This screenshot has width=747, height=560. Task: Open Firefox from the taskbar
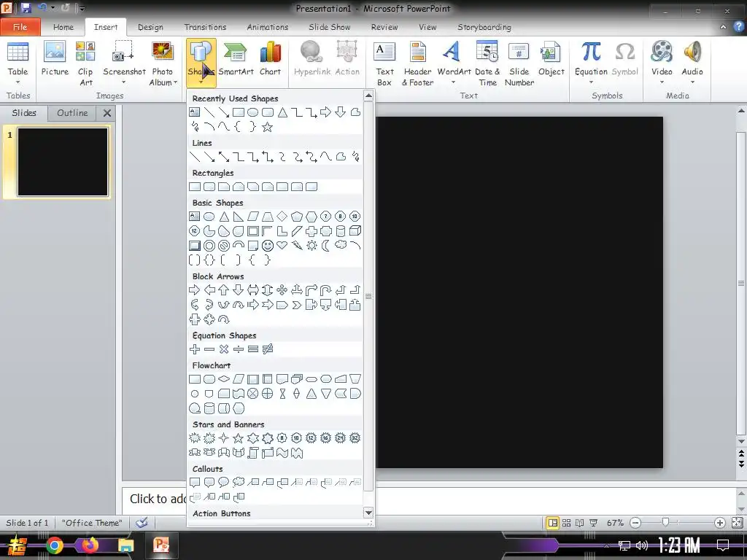[x=89, y=545]
